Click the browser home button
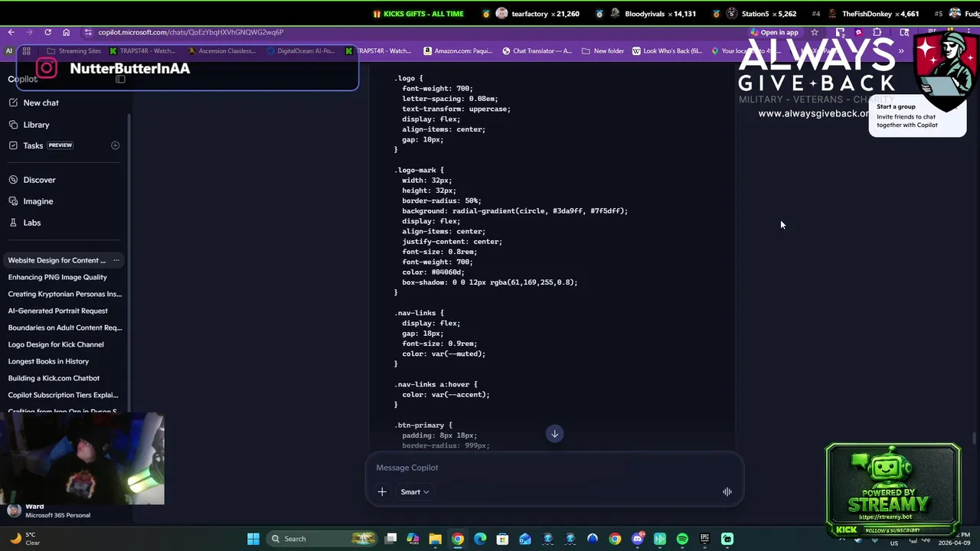980x551 pixels. [66, 32]
